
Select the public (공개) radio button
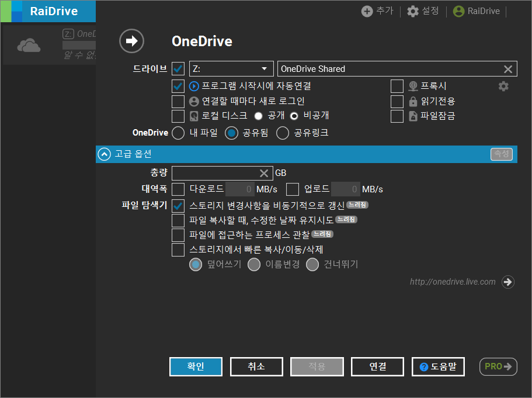pyautogui.click(x=259, y=116)
